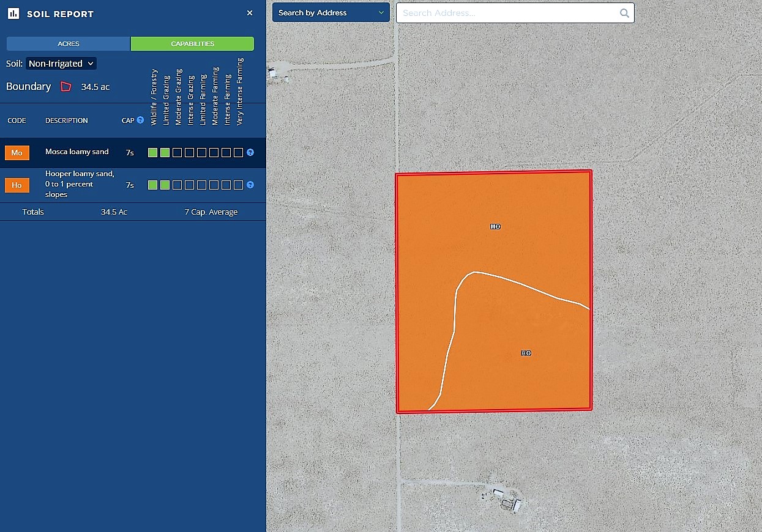Select the Capabilities tab
The width and height of the screenshot is (762, 532).
[192, 44]
